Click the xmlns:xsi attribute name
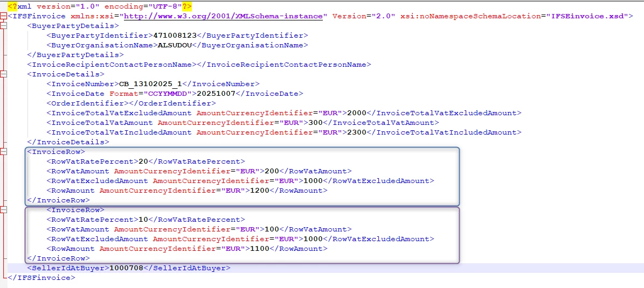This screenshot has height=288, width=644. click(x=92, y=16)
